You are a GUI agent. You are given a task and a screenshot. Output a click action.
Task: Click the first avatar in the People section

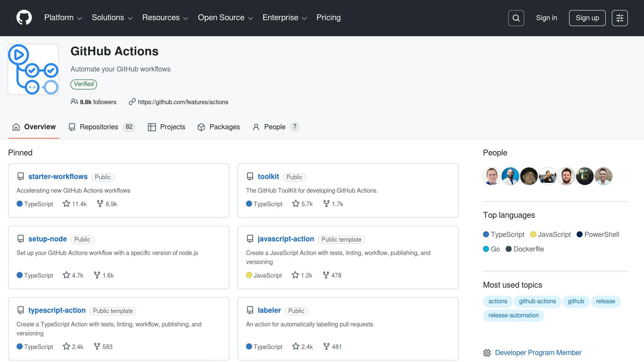coord(491,176)
